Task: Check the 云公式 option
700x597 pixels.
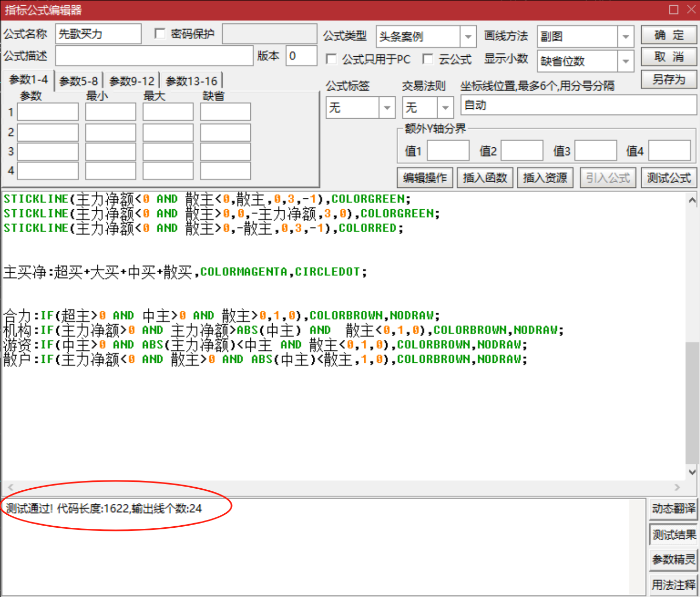Action: 428,59
